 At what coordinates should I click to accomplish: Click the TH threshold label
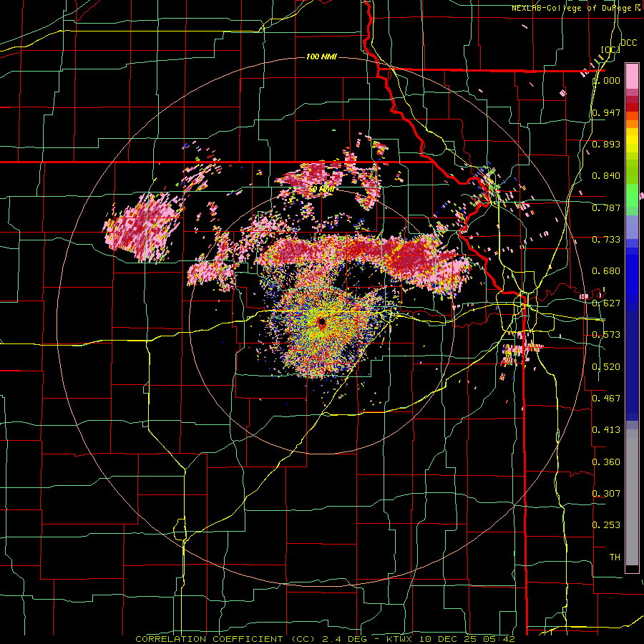[x=615, y=557]
